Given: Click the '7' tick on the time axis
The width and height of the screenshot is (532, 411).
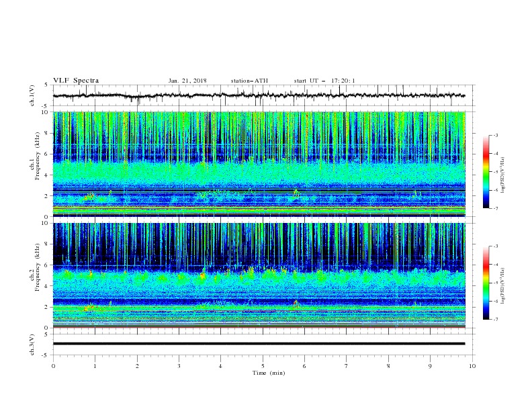Looking at the screenshot, I should pos(347,366).
